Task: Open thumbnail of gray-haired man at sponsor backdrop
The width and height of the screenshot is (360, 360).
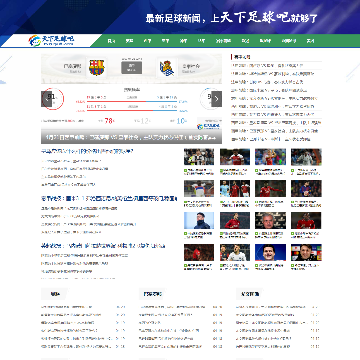Action: (270, 220)
